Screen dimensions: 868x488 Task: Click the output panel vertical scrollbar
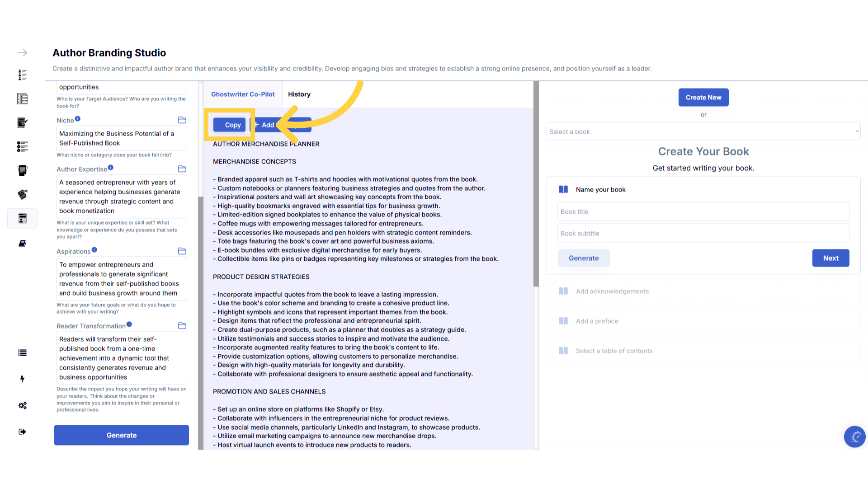(536, 184)
